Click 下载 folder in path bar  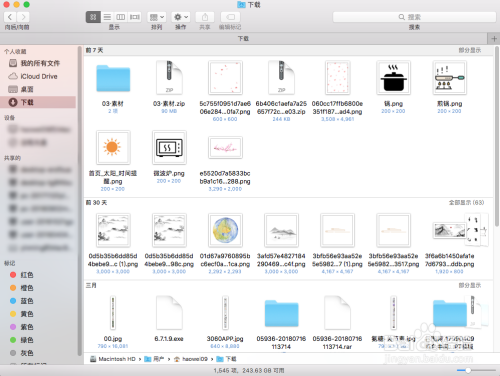click(x=227, y=359)
